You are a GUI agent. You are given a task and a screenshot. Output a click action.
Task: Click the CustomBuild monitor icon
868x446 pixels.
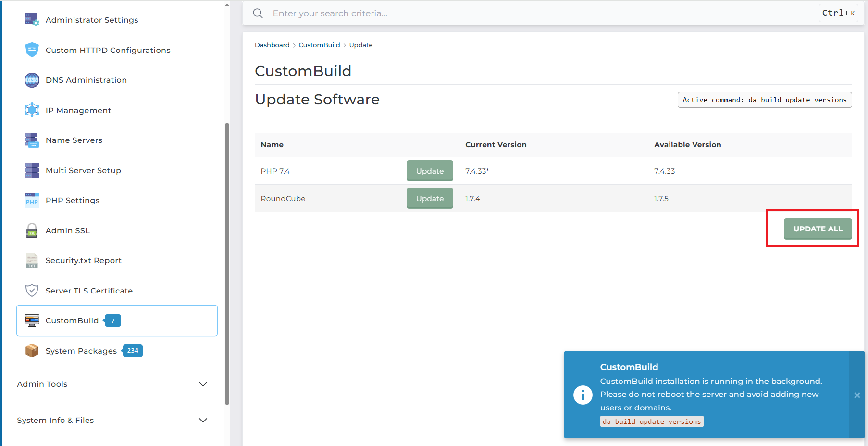point(32,320)
